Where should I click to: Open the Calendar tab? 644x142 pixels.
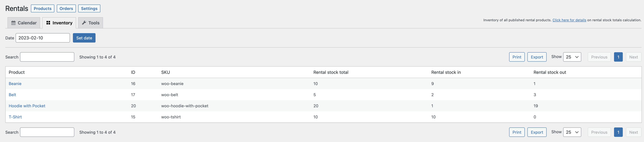[24, 23]
